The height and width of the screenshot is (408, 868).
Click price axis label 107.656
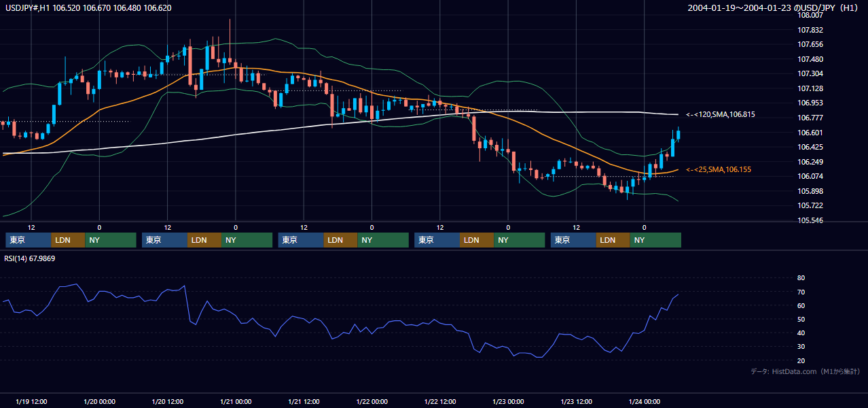click(810, 44)
